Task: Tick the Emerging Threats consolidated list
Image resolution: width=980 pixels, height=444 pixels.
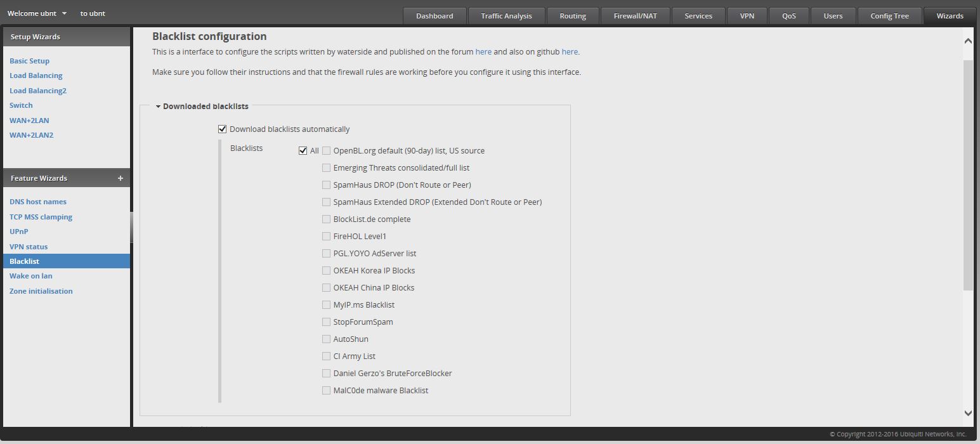Action: coord(326,168)
